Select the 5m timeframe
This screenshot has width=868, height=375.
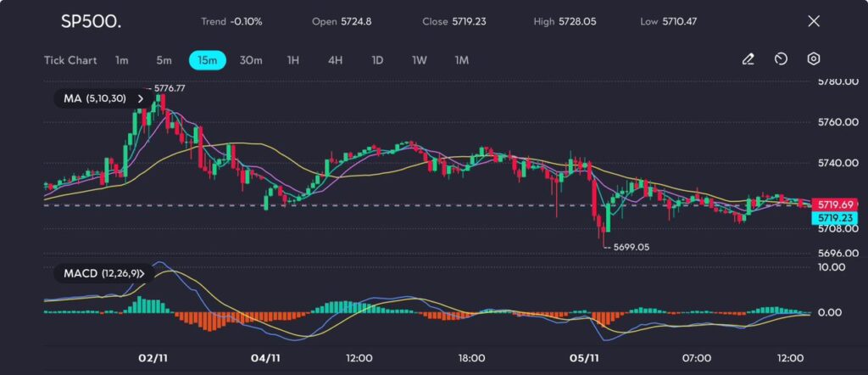point(164,60)
